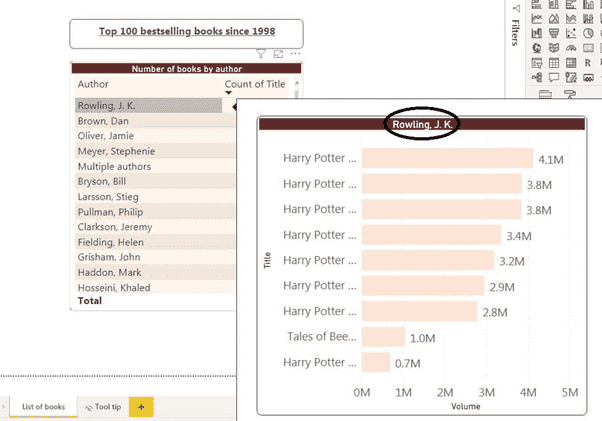The width and height of the screenshot is (602, 421).
Task: Click the page navigation arrow left of tabs
Action: point(3,407)
